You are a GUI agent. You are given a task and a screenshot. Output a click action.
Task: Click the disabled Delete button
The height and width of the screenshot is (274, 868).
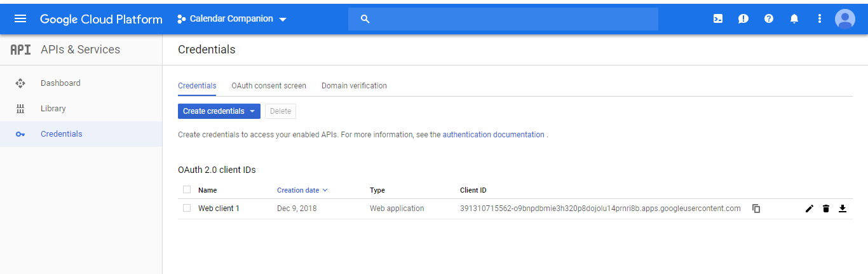pos(280,111)
